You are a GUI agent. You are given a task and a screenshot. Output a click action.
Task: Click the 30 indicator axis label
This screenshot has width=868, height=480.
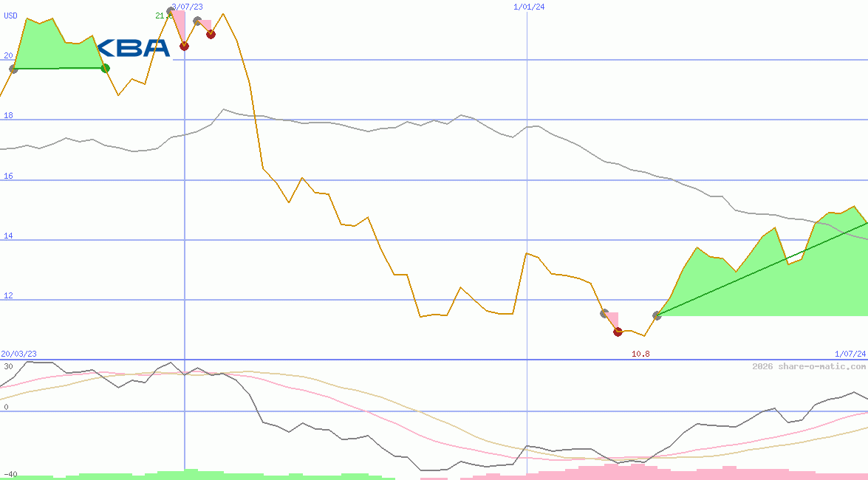tap(8, 366)
